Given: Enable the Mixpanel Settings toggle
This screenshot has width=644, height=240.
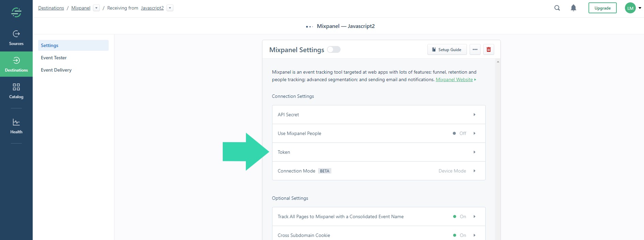Looking at the screenshot, I should click(334, 49).
